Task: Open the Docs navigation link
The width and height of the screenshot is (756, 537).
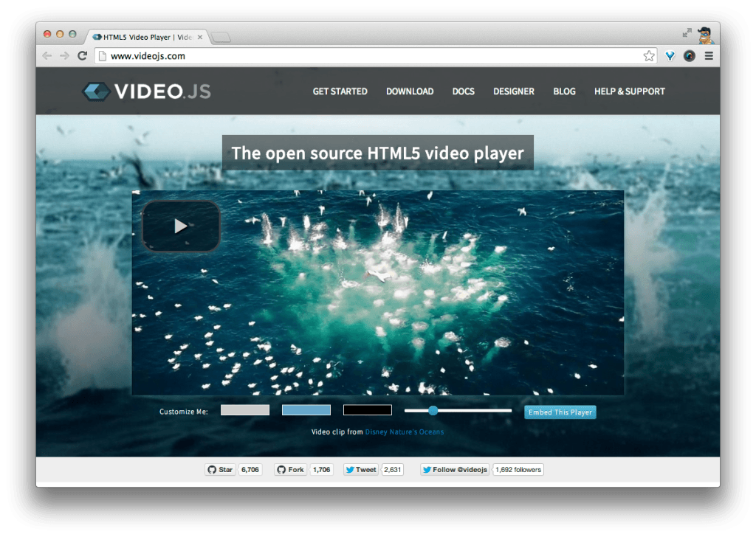Action: pos(464,91)
